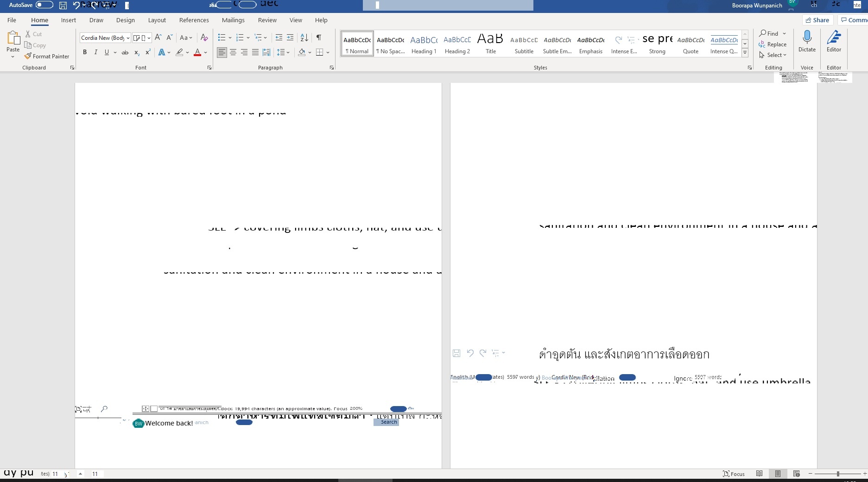The width and height of the screenshot is (868, 482).
Task: Show paragraph marks with pilcrow icon
Action: click(x=319, y=38)
